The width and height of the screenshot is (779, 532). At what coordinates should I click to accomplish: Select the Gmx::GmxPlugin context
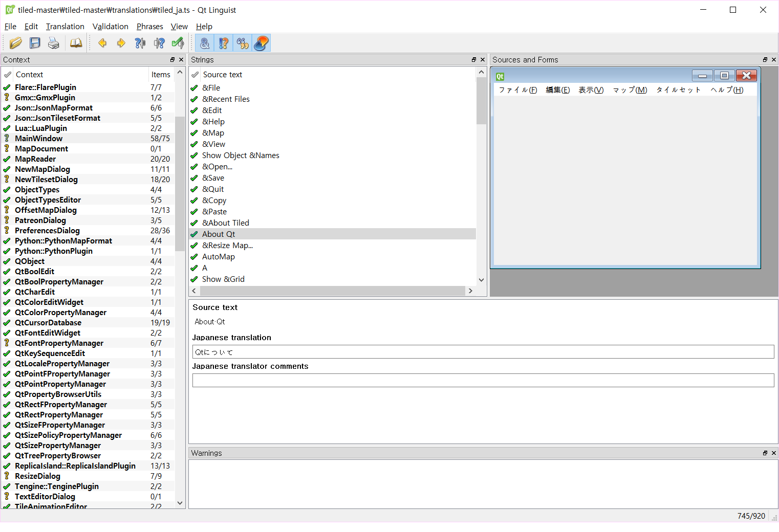click(x=88, y=98)
